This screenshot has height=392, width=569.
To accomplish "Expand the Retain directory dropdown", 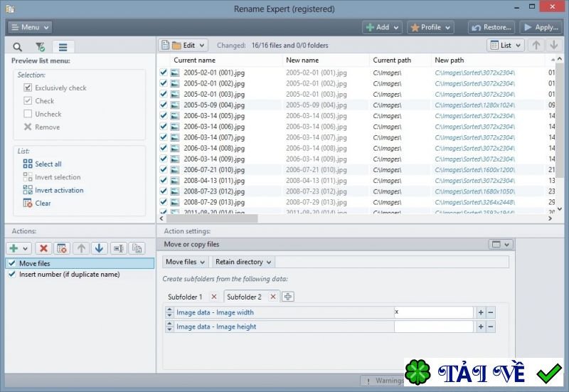I will (243, 262).
